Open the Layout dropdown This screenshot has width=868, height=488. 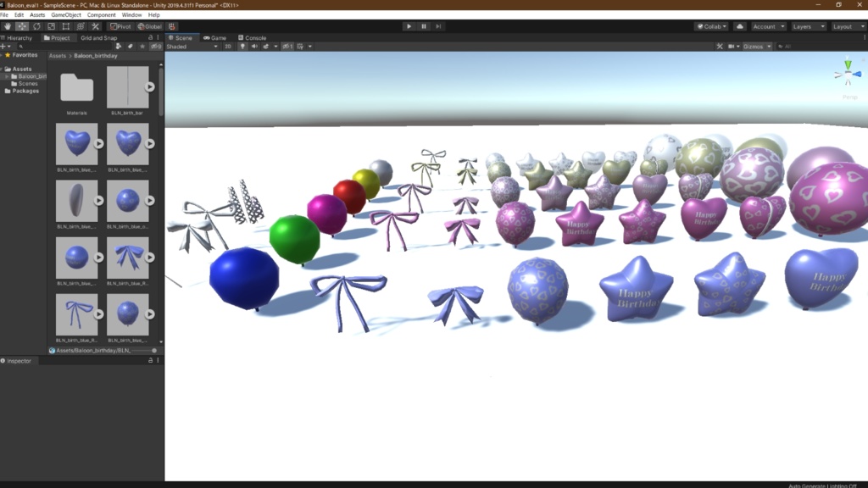click(848, 26)
